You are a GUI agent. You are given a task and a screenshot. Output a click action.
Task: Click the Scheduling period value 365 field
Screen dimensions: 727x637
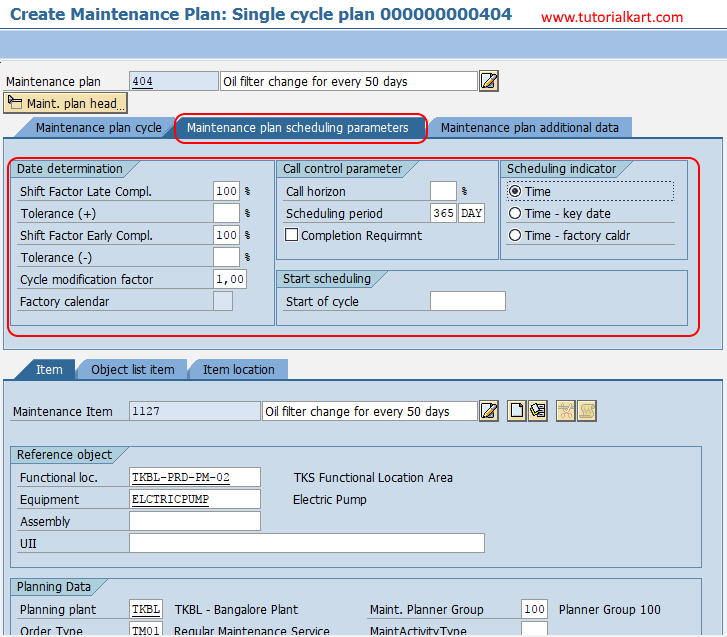[443, 213]
